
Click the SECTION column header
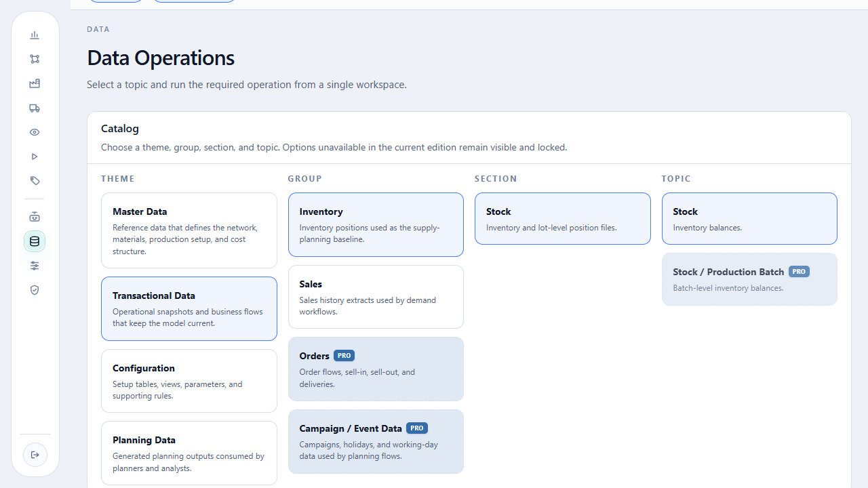point(496,179)
